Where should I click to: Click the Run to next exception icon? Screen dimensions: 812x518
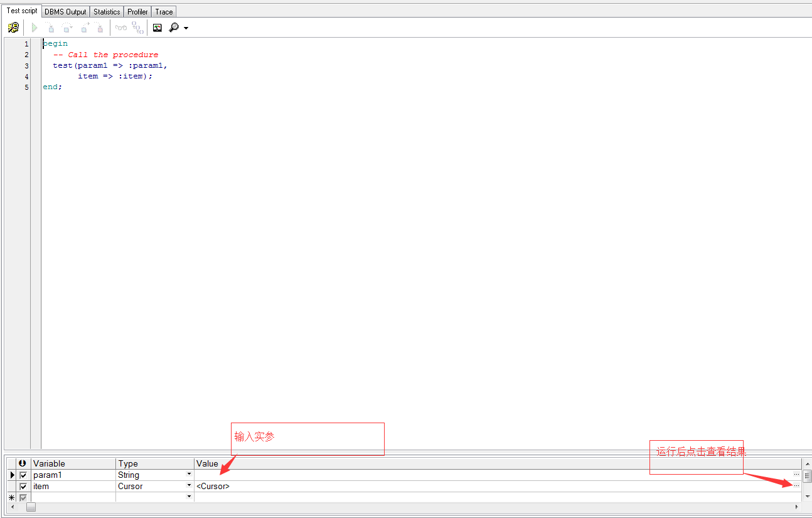[x=99, y=28]
